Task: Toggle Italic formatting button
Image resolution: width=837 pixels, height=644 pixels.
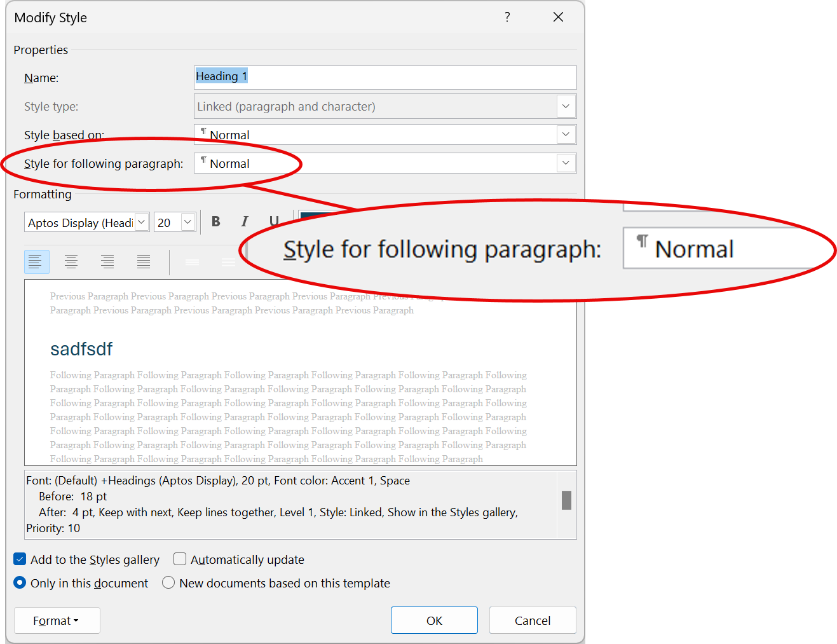Action: point(245,222)
